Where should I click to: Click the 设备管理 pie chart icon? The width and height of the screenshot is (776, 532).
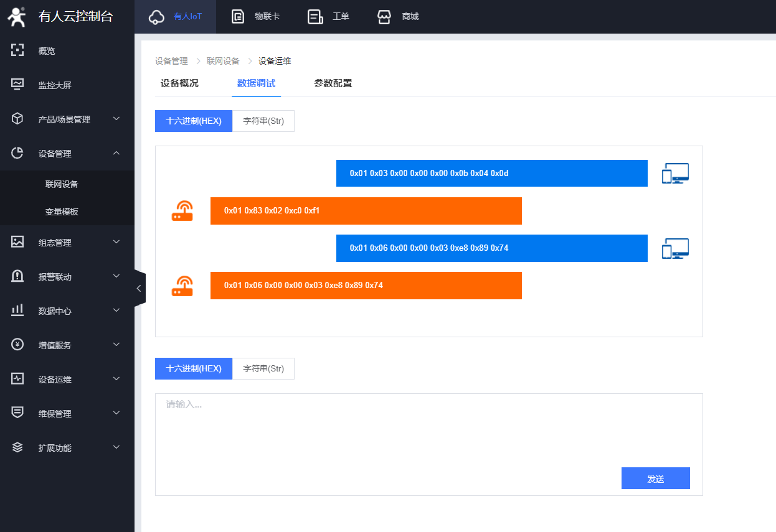coord(17,153)
